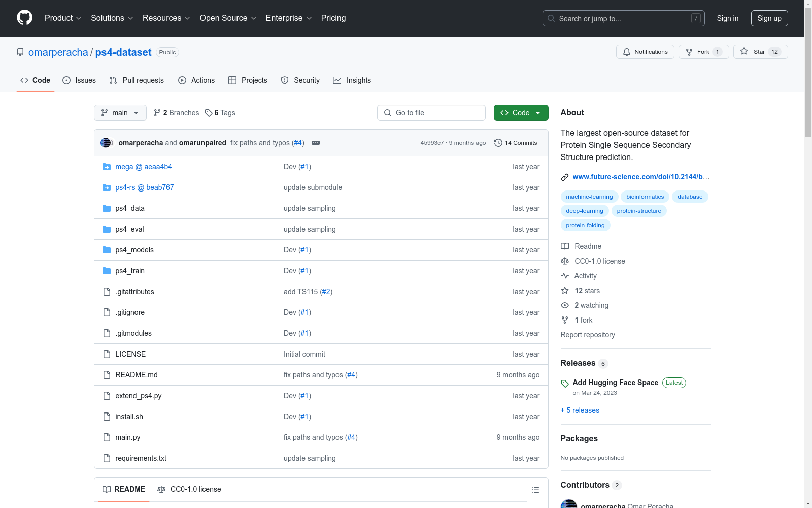Open the main branch selector dropdown
The image size is (812, 508).
(120, 113)
